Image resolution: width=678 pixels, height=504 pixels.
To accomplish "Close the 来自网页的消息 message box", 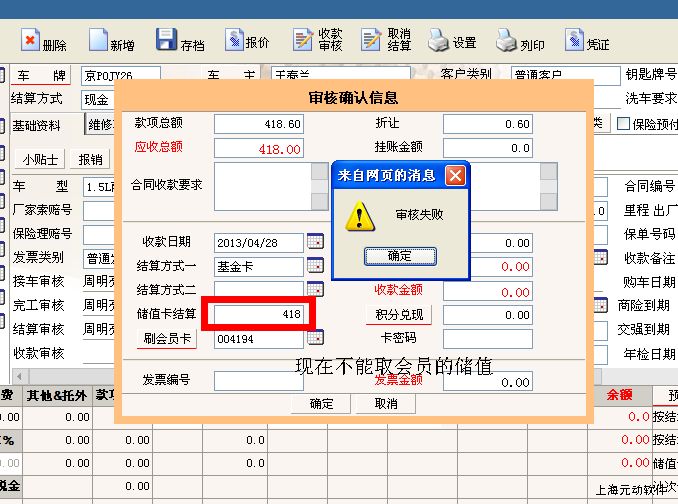I will (455, 175).
